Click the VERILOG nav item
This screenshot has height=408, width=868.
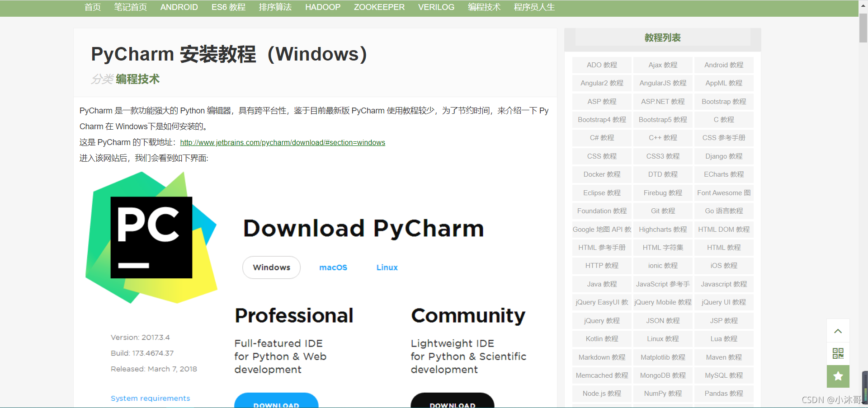click(436, 7)
